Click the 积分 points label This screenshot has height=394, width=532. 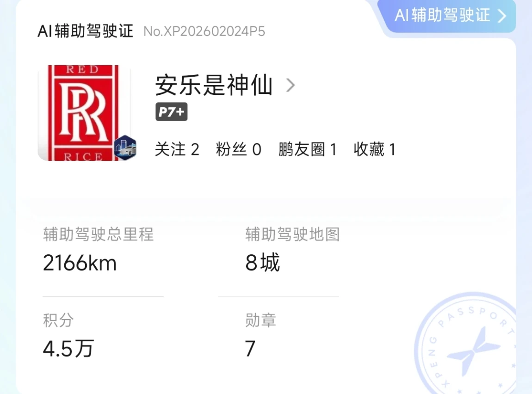tap(58, 320)
